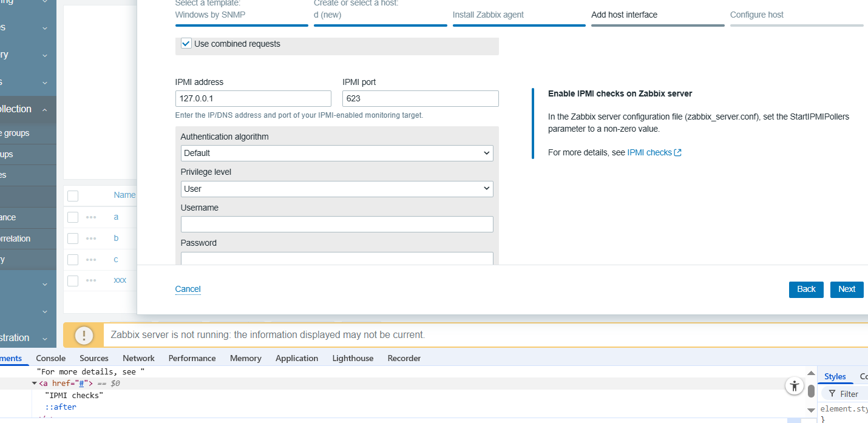Tick the checkbox for host a
The width and height of the screenshot is (868, 423).
[73, 217]
